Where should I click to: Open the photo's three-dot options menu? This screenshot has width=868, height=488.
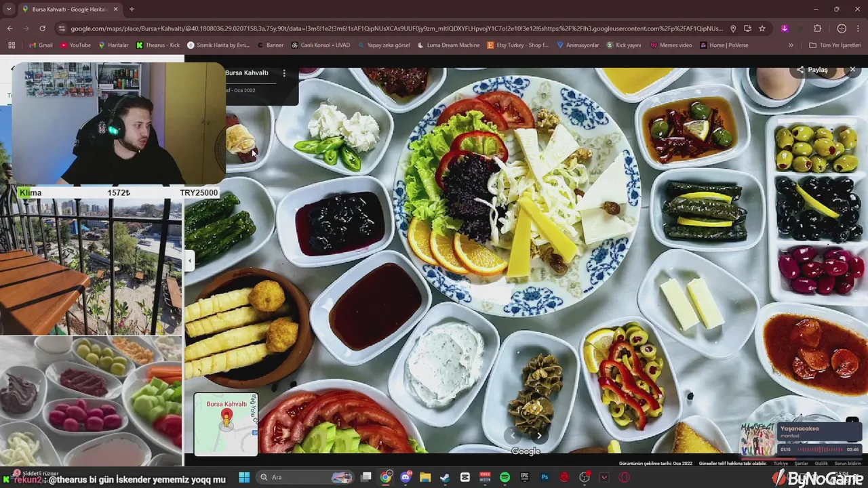(x=284, y=73)
